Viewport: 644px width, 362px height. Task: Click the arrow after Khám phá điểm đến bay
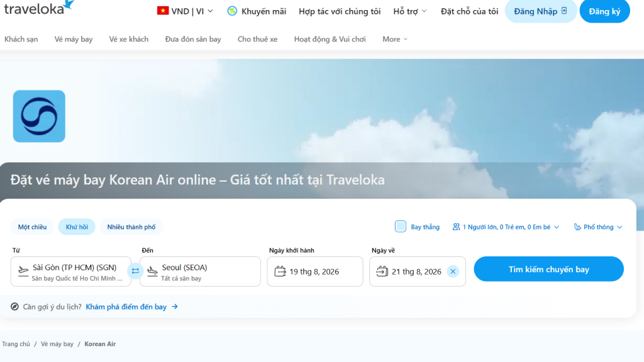click(175, 307)
